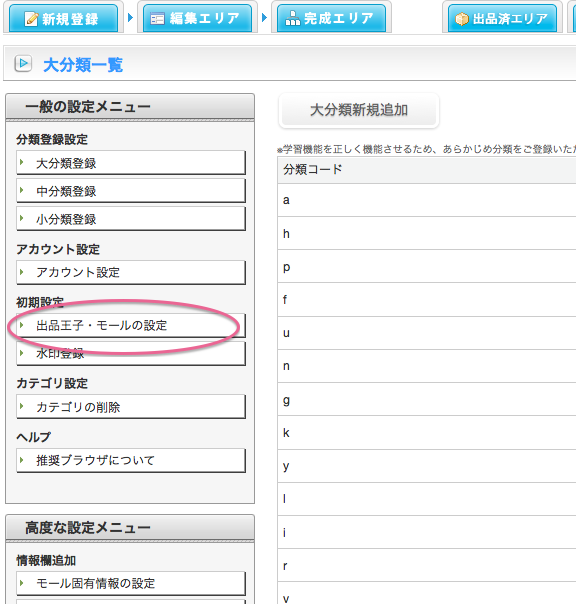Switch to the 出品済エリア tab
The width and height of the screenshot is (576, 604).
tap(502, 18)
